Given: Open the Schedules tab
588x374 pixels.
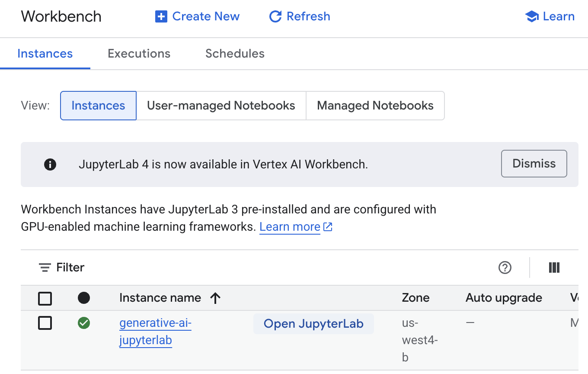Looking at the screenshot, I should click(x=235, y=54).
